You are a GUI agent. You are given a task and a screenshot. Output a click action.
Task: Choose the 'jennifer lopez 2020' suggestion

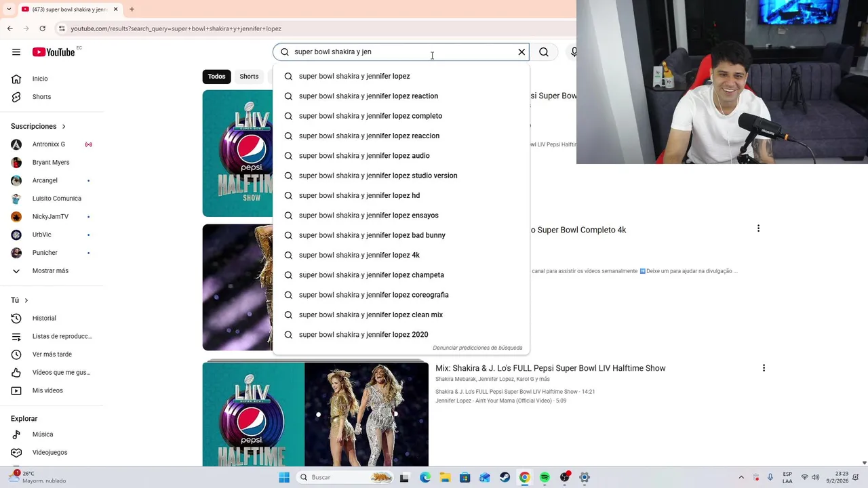pos(401,335)
